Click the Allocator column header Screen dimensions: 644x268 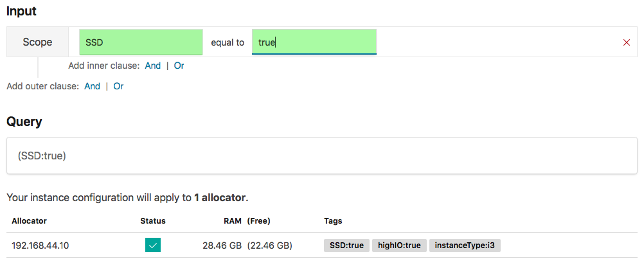pos(29,221)
